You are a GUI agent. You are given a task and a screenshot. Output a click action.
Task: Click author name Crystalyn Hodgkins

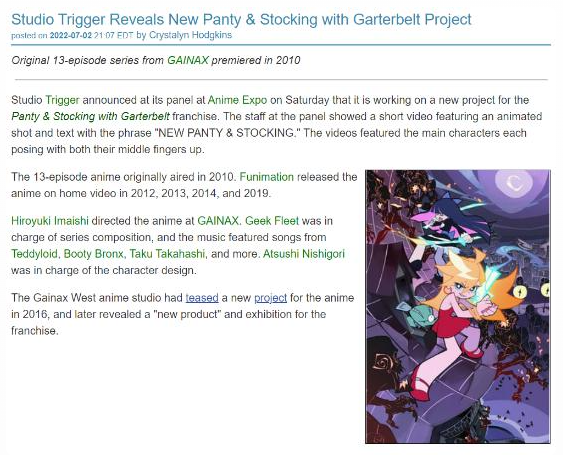(190, 35)
